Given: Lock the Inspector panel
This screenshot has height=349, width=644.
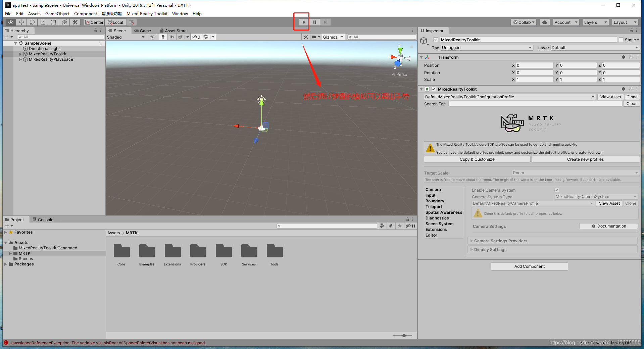Looking at the screenshot, I should pos(631,30).
